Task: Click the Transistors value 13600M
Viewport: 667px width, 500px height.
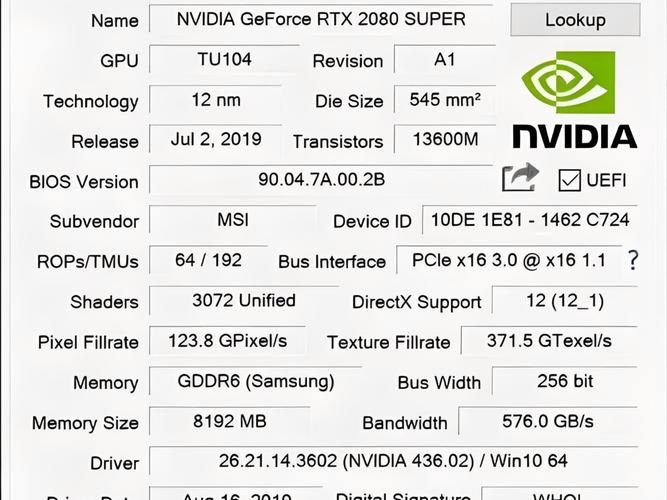Action: tap(445, 139)
